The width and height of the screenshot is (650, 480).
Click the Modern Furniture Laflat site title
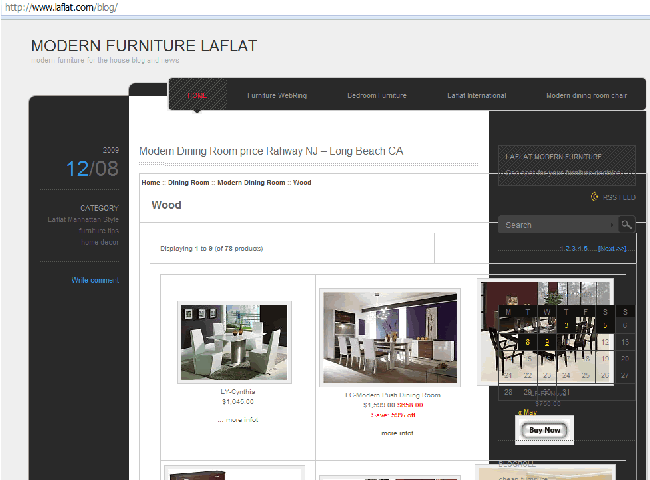[144, 46]
